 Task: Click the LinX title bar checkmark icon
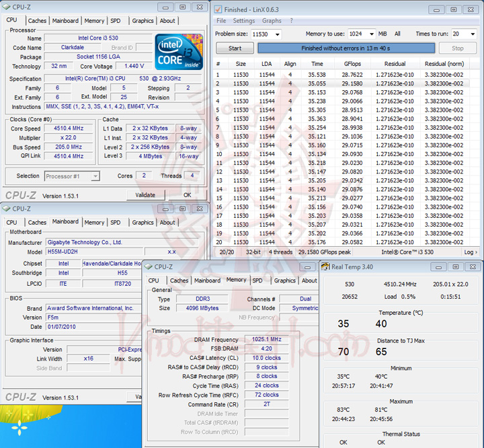[x=218, y=9]
